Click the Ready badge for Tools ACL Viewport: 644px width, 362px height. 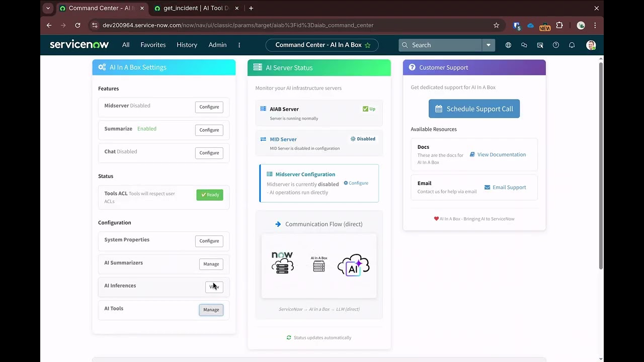point(210,195)
